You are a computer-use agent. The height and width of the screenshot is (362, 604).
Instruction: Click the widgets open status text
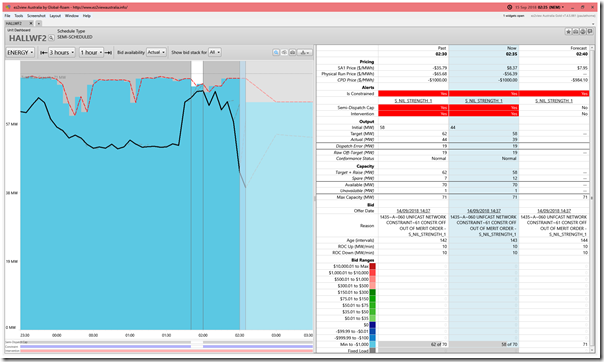(x=513, y=16)
